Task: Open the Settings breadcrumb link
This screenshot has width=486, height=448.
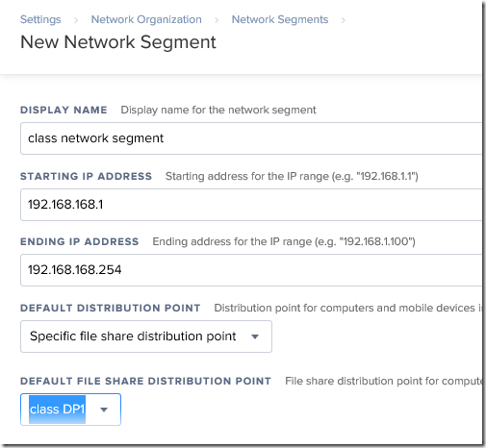Action: pos(40,19)
